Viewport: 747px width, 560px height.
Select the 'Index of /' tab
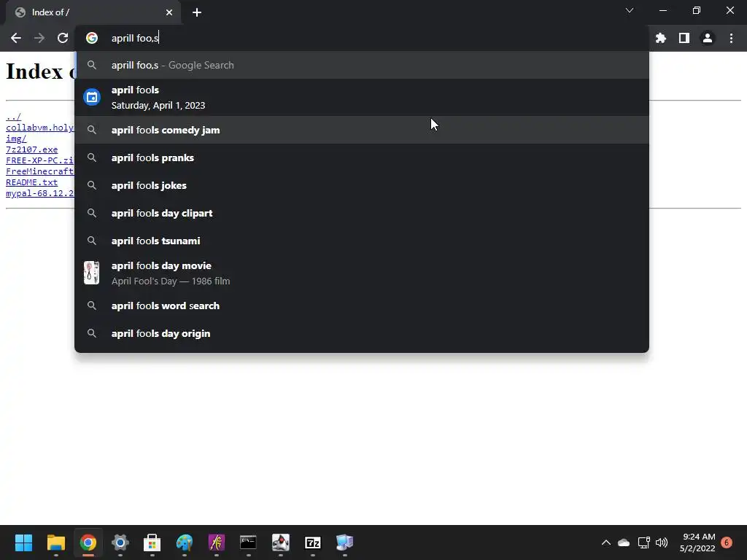[x=93, y=12]
